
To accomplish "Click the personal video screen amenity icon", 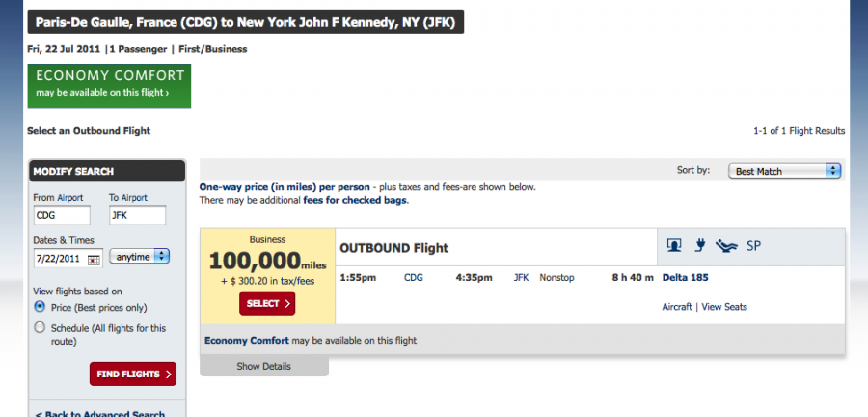I will coord(674,246).
